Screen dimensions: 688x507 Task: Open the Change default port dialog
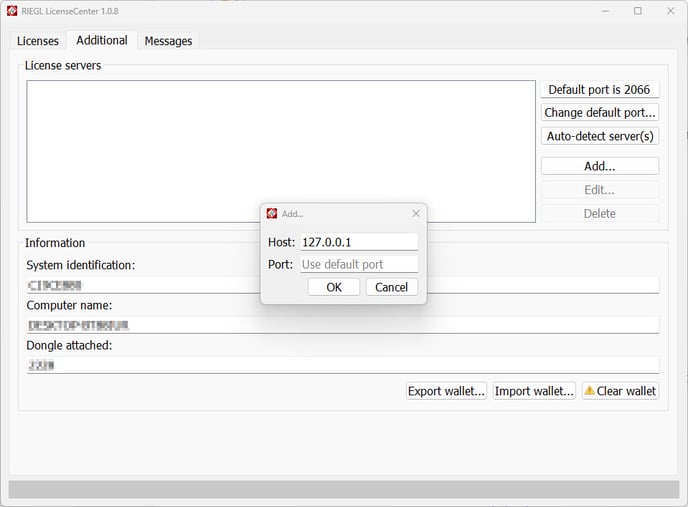(600, 113)
